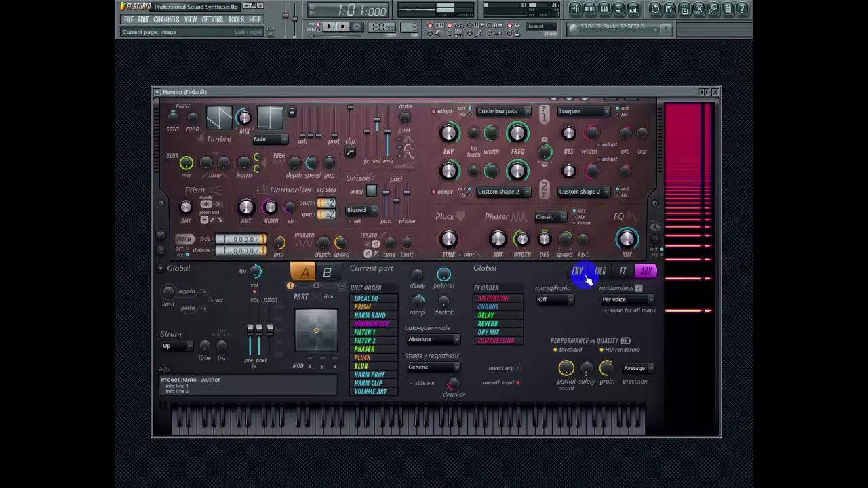The width and height of the screenshot is (868, 488).
Task: Click the transport Stop button
Action: click(343, 27)
